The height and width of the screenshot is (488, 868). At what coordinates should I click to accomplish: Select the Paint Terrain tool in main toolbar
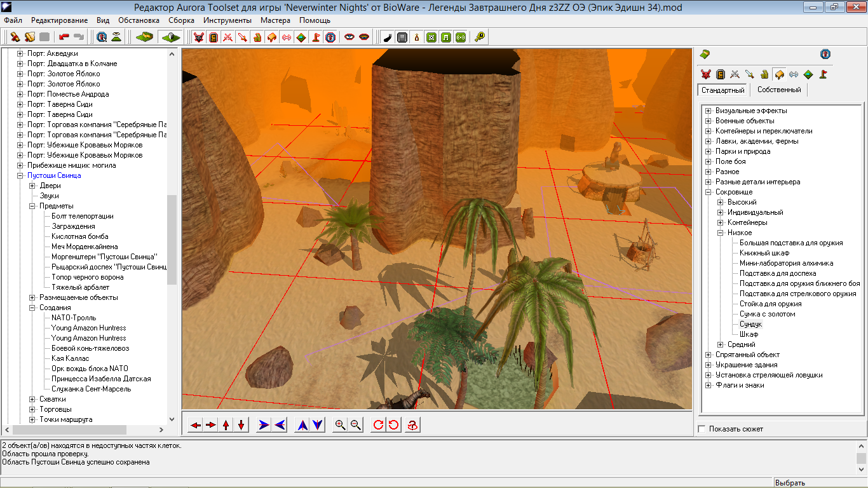[145, 37]
